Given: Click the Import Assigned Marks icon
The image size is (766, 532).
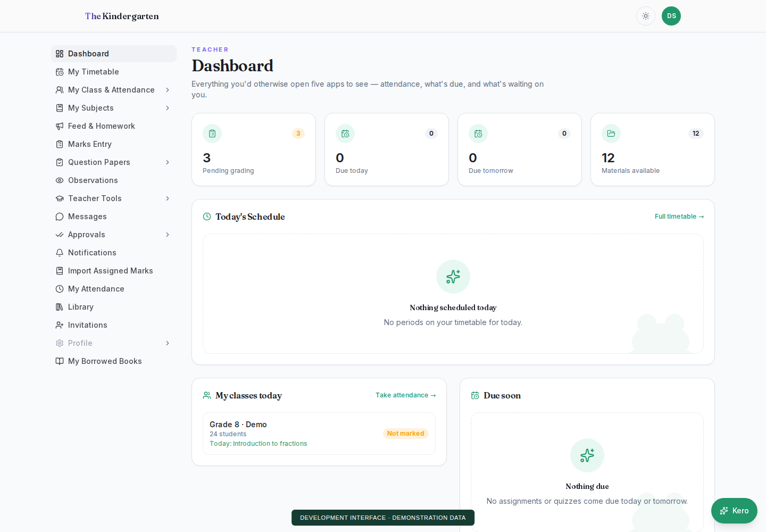Looking at the screenshot, I should click(60, 271).
